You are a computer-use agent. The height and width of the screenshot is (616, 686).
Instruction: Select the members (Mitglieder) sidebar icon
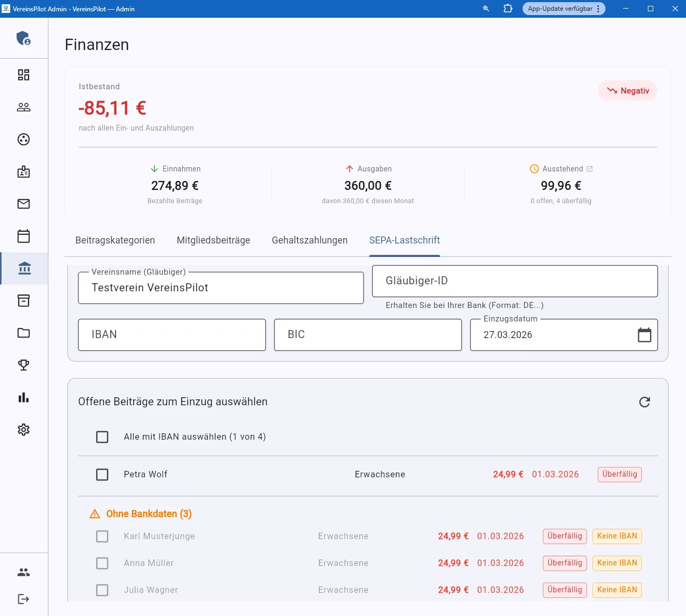pos(23,107)
